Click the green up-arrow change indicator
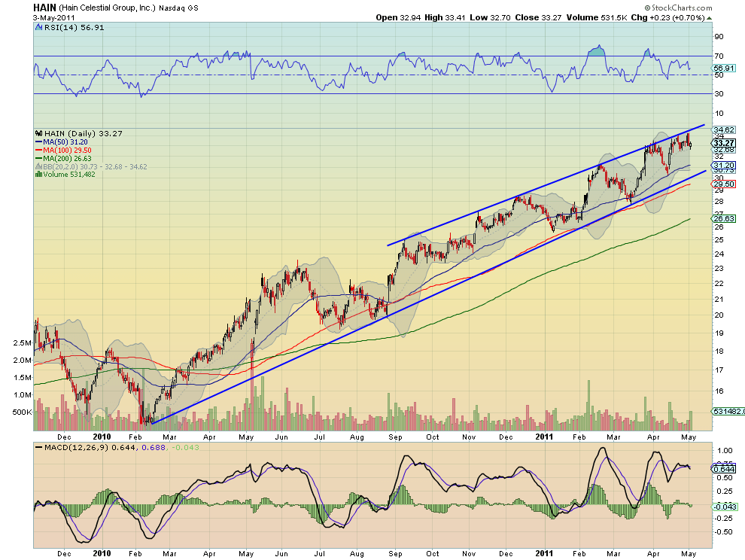745x560 pixels. 710,18
